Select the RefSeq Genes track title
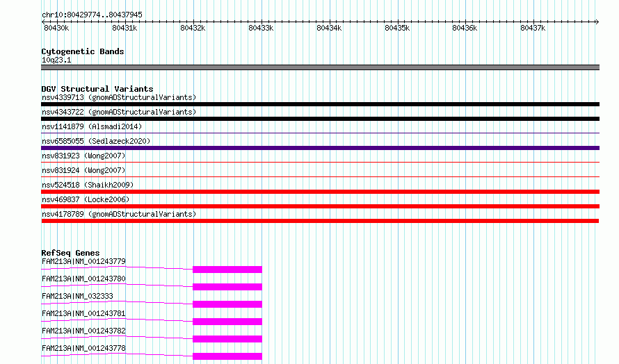Image resolution: width=619 pixels, height=364 pixels. (70, 253)
